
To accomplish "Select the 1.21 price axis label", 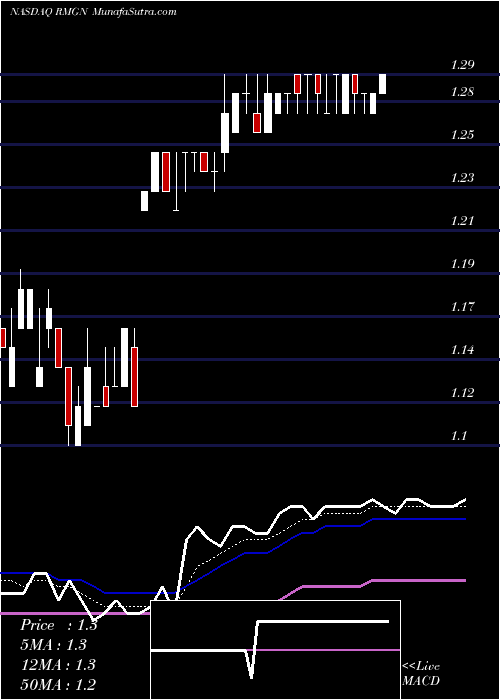I will [x=462, y=221].
